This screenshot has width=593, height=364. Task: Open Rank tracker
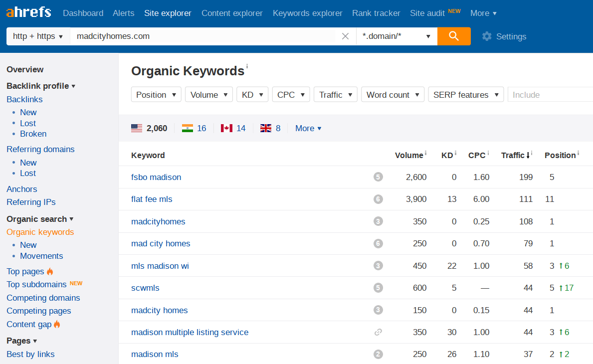click(376, 13)
